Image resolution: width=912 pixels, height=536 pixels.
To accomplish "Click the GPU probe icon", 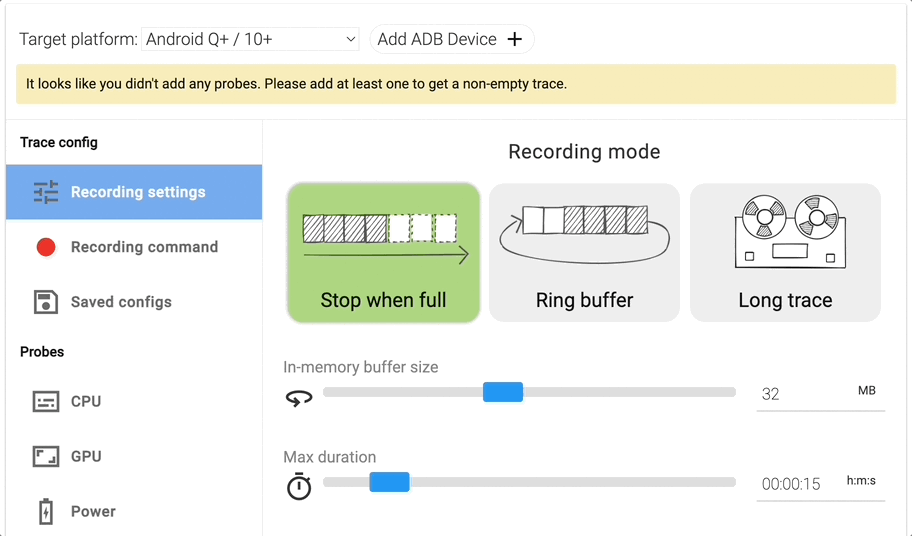I will point(46,456).
